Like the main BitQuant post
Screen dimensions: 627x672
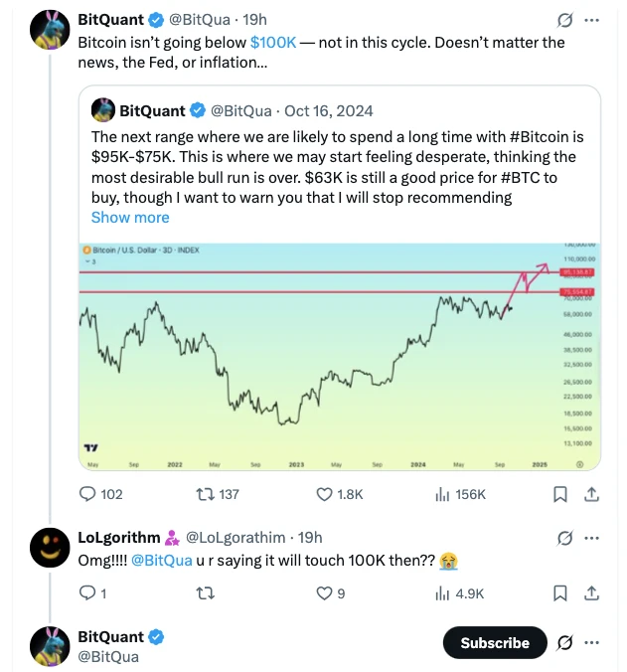click(324, 494)
